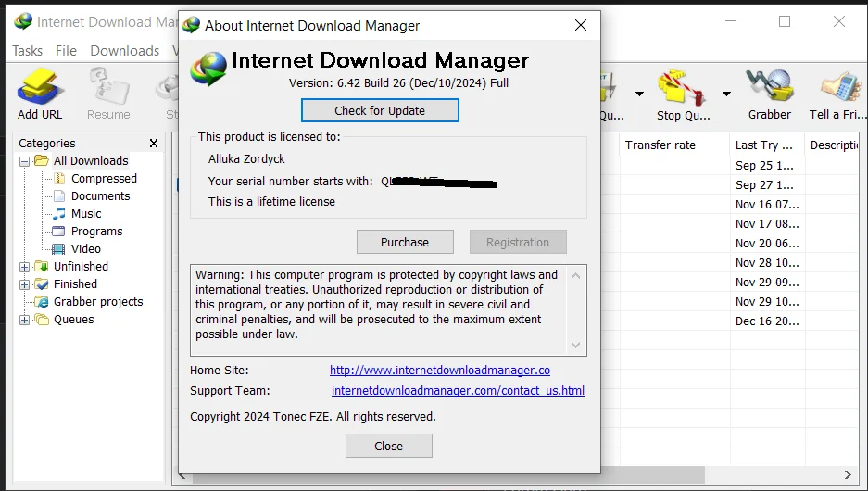868x491 pixels.
Task: Close the Categories panel with X
Action: click(154, 144)
